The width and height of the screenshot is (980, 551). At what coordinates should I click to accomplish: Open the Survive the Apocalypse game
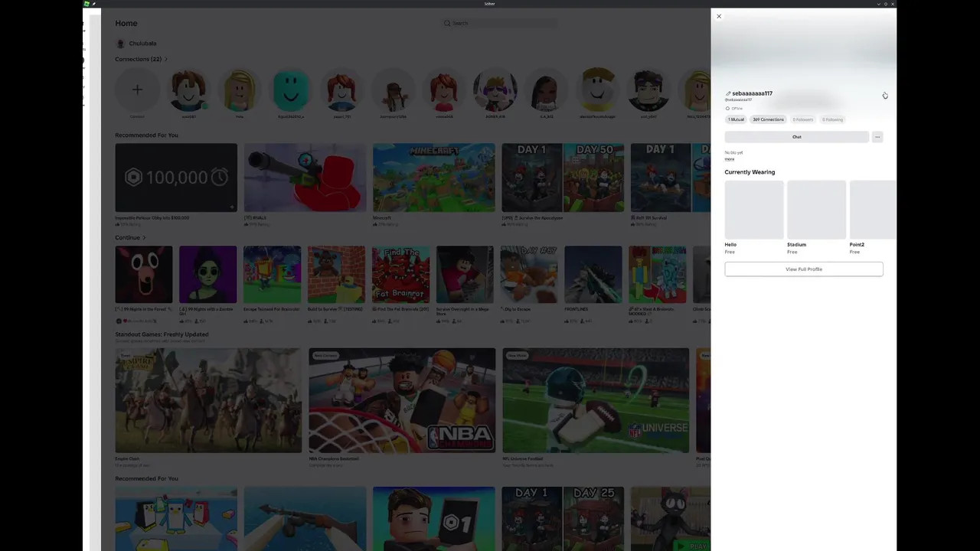[563, 178]
